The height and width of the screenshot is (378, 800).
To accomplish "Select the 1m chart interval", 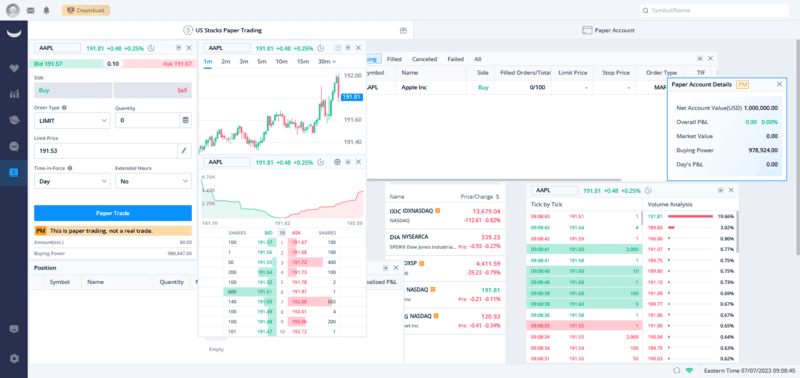I will pos(208,61).
